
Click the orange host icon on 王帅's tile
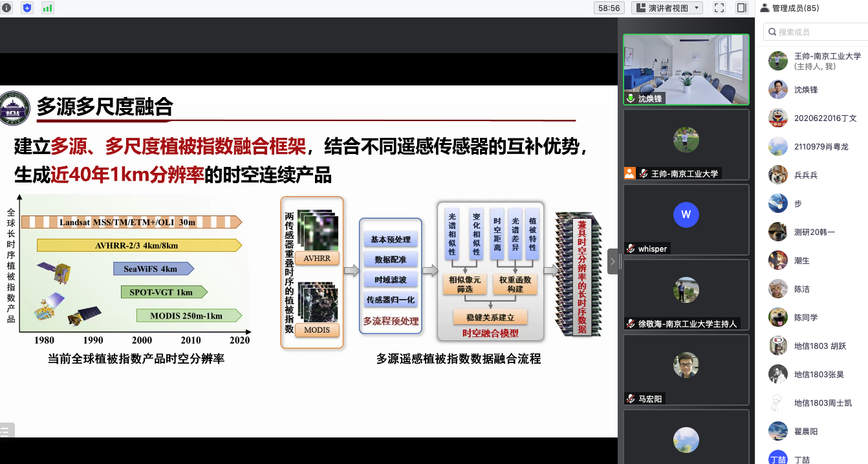[x=629, y=173]
